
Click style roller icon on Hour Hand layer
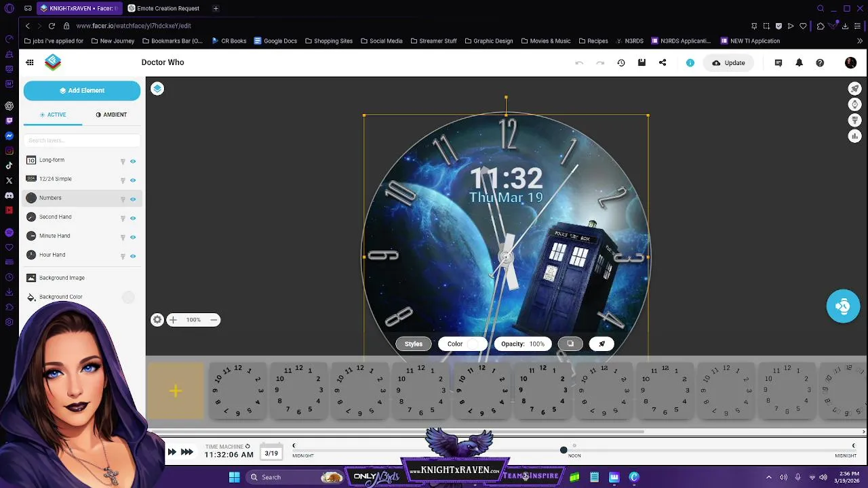[123, 256]
